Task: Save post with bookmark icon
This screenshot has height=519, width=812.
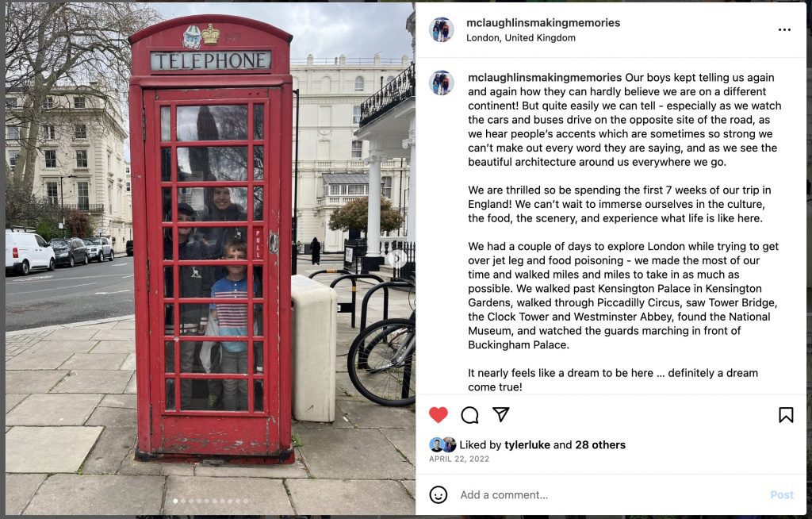Action: tap(786, 415)
